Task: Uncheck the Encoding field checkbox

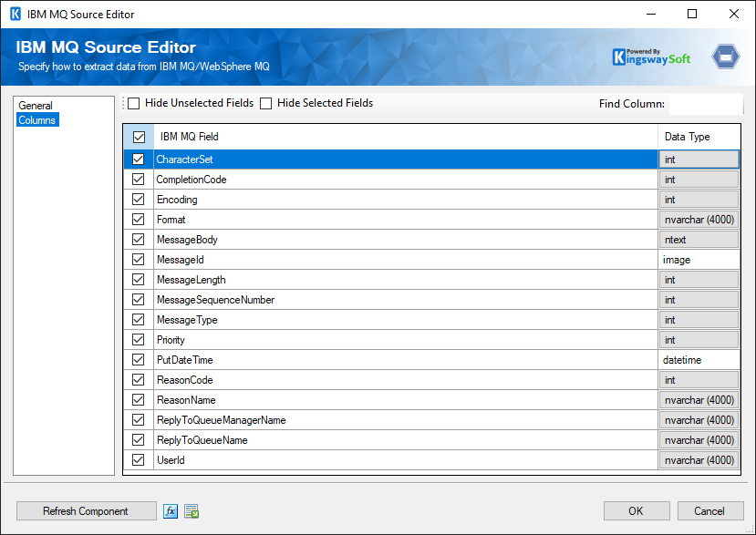Action: tap(139, 199)
